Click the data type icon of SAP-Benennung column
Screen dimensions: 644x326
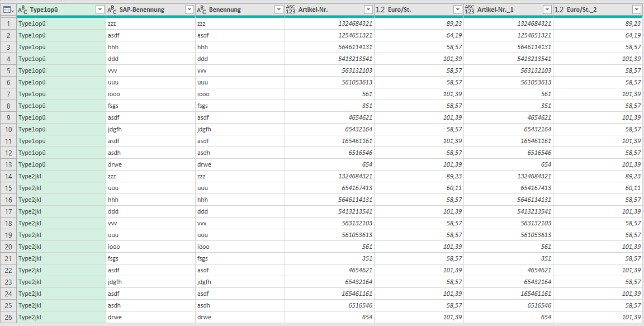click(x=111, y=10)
